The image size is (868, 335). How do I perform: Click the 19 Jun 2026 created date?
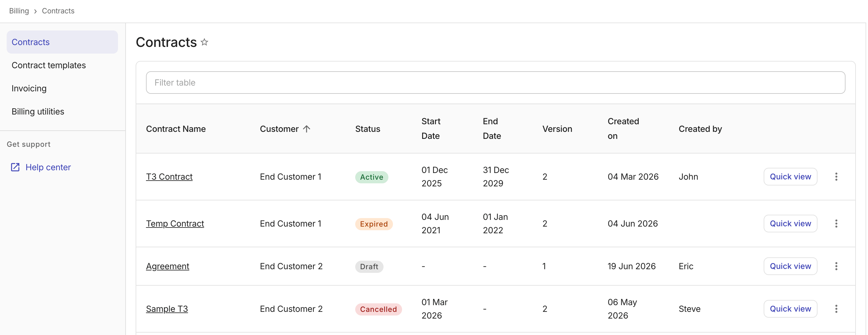(631, 266)
